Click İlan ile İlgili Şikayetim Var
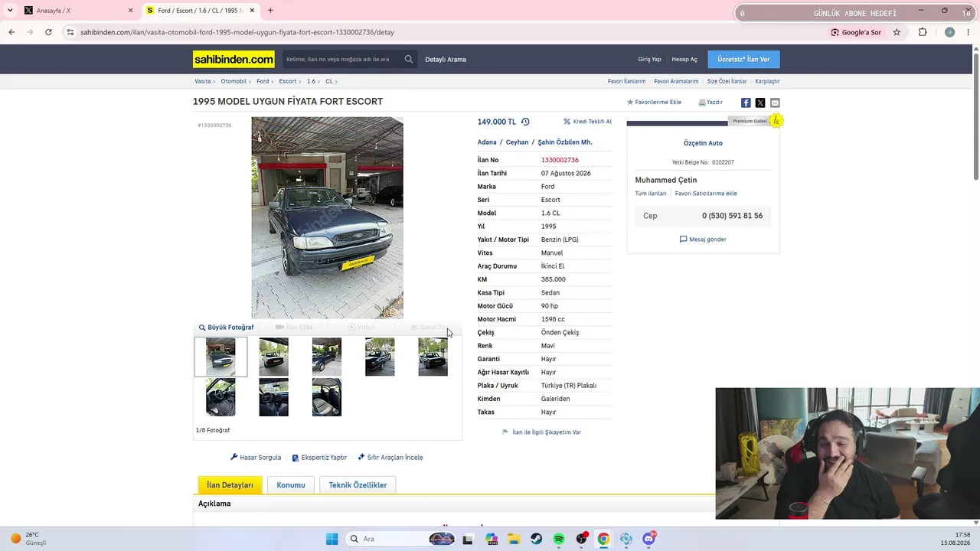Image resolution: width=980 pixels, height=551 pixels. tap(541, 432)
